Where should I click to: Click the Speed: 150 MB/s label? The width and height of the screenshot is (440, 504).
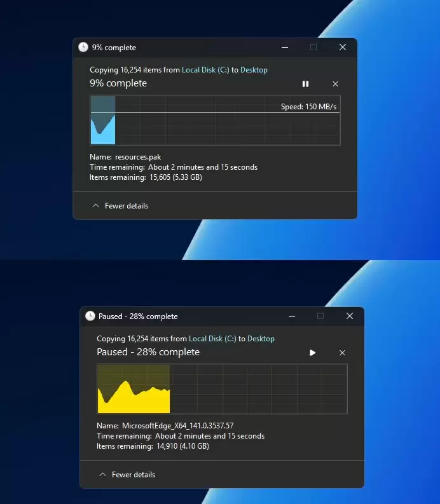click(308, 107)
